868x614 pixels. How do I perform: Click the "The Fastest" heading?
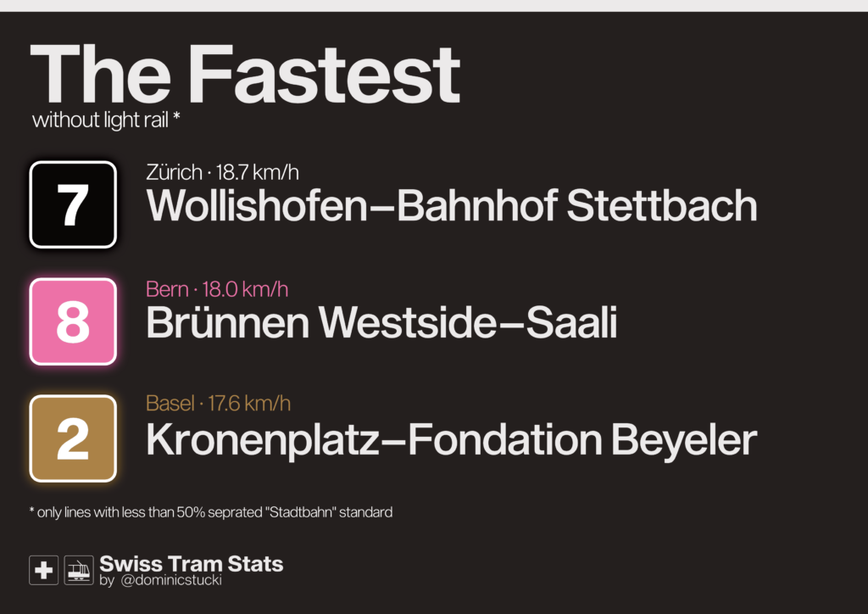point(245,74)
